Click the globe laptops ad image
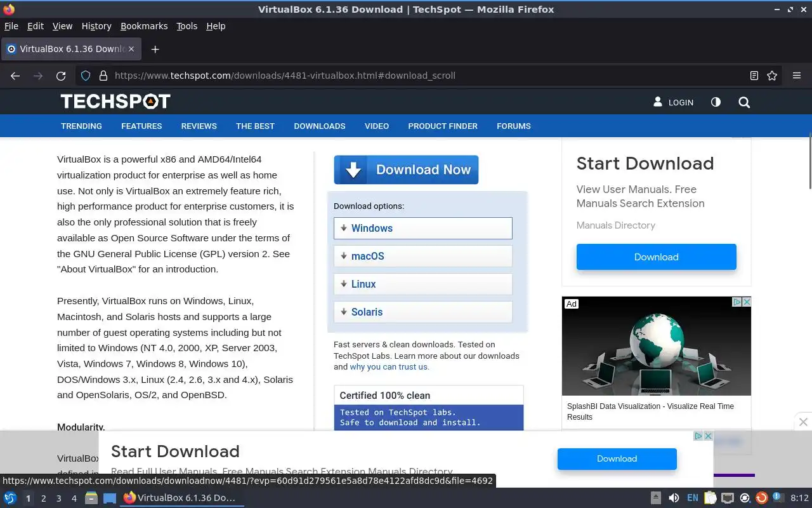 pos(657,346)
